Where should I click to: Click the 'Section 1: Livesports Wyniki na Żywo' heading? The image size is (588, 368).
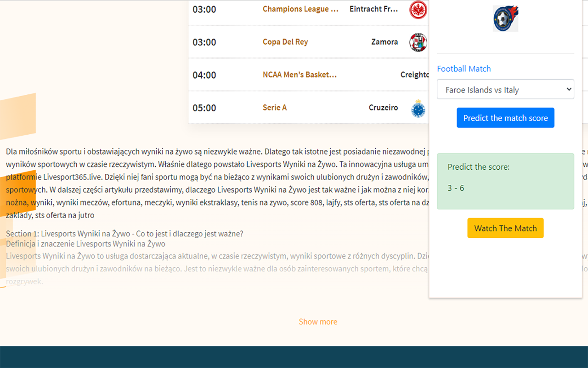pyautogui.click(x=124, y=234)
